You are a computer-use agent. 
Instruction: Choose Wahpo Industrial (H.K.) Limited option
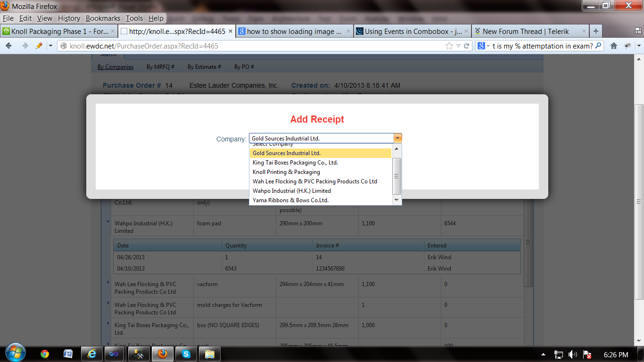tap(321, 191)
